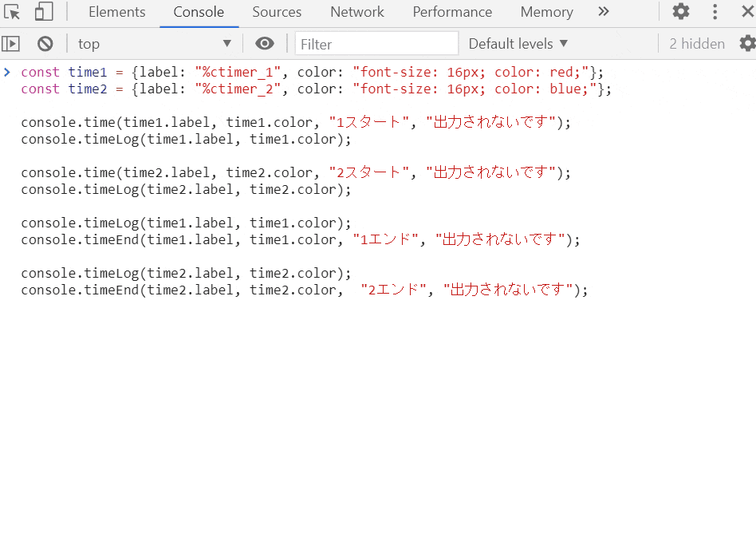Open console settings via right gear icon
The width and height of the screenshot is (756, 541).
click(746, 43)
